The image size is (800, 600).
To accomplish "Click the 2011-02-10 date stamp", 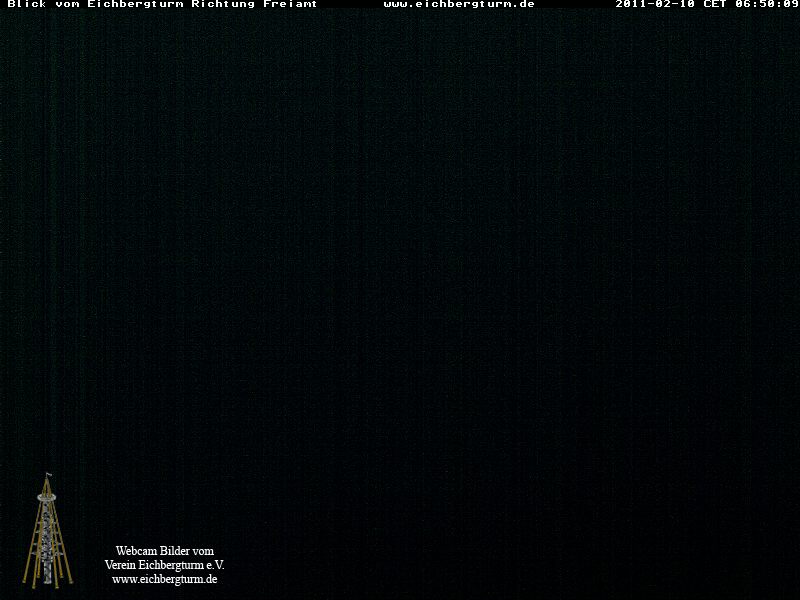I will pyautogui.click(x=655, y=4).
